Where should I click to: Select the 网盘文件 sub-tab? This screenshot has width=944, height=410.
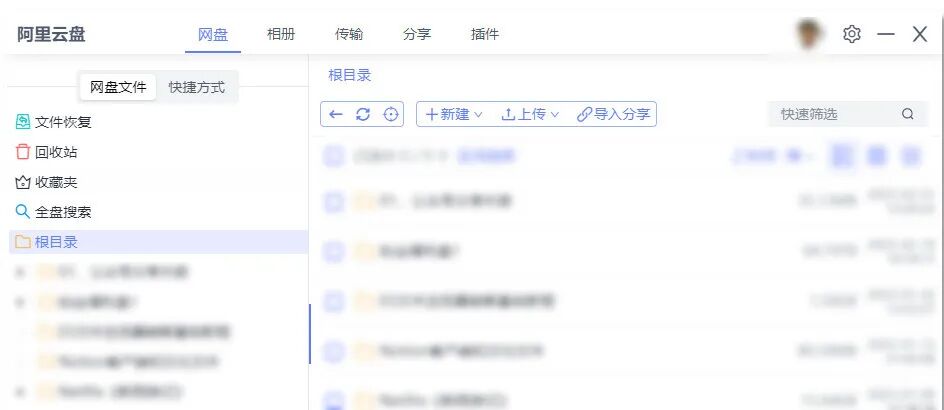118,87
